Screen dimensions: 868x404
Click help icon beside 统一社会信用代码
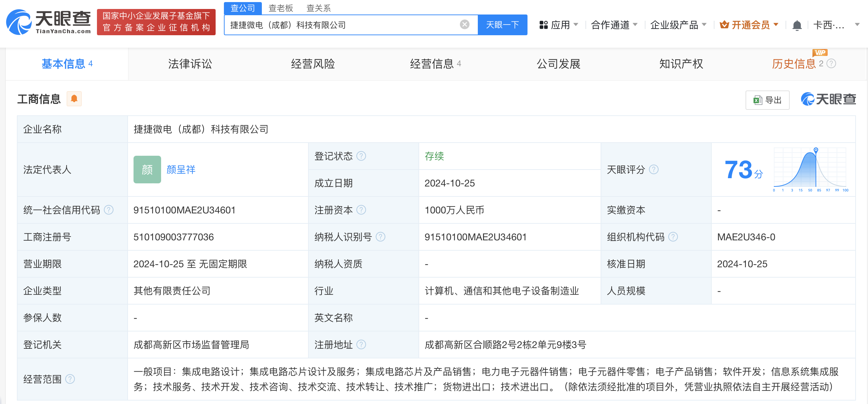pos(109,210)
